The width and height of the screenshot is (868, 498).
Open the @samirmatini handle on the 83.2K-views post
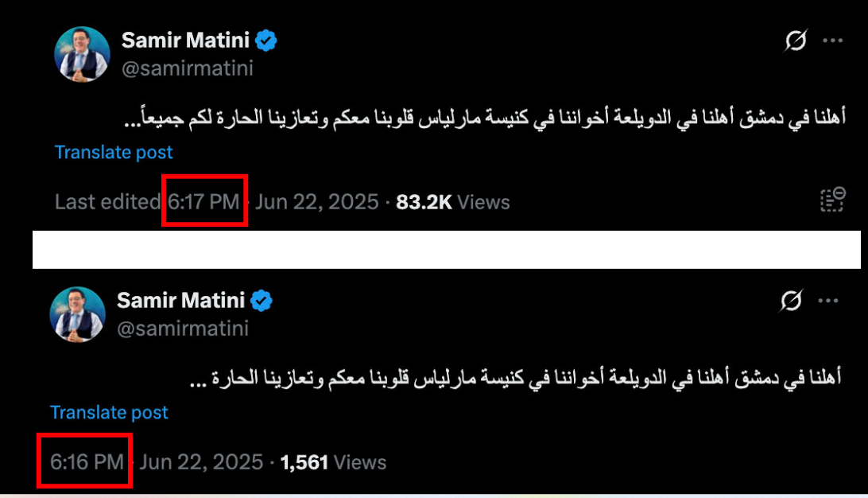point(187,68)
